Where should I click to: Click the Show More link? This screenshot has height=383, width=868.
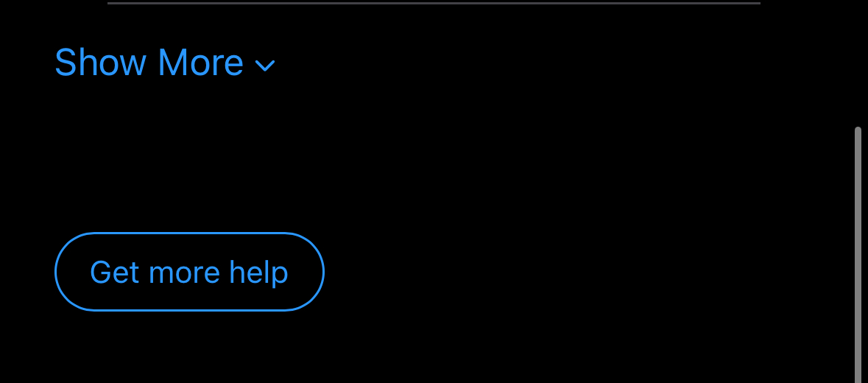(149, 63)
